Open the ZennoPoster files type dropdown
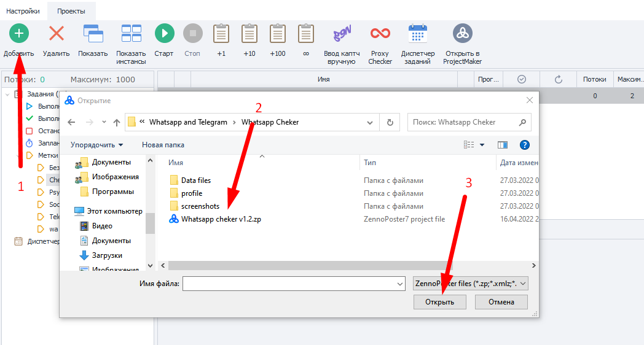Image resolution: width=644 pixels, height=345 pixels. coord(471,284)
